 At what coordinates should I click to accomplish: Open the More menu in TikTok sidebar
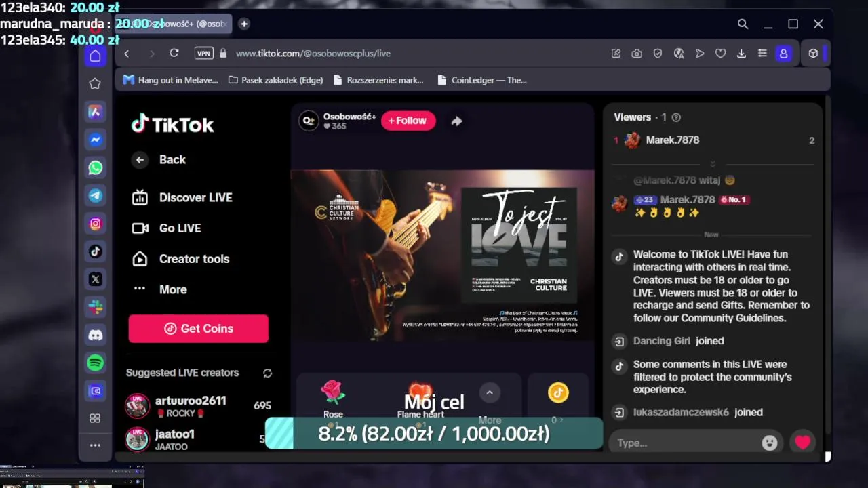tap(159, 289)
